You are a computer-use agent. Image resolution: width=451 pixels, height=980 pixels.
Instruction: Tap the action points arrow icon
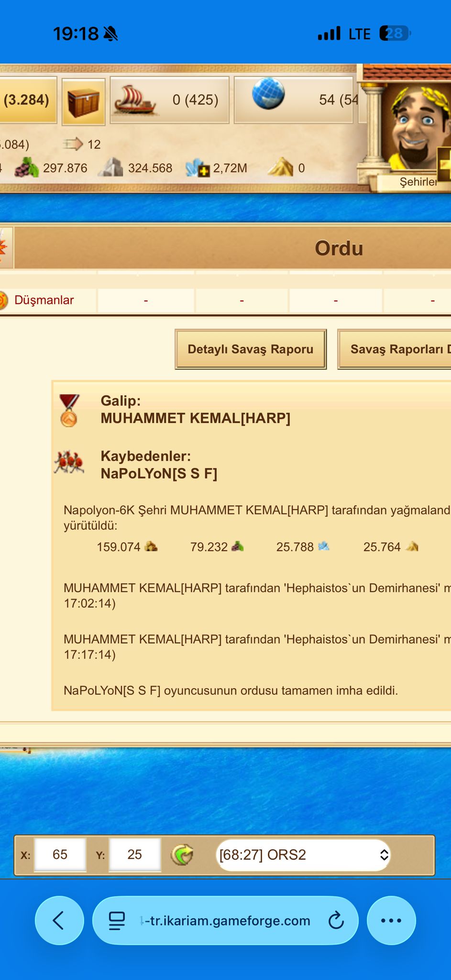click(x=73, y=144)
